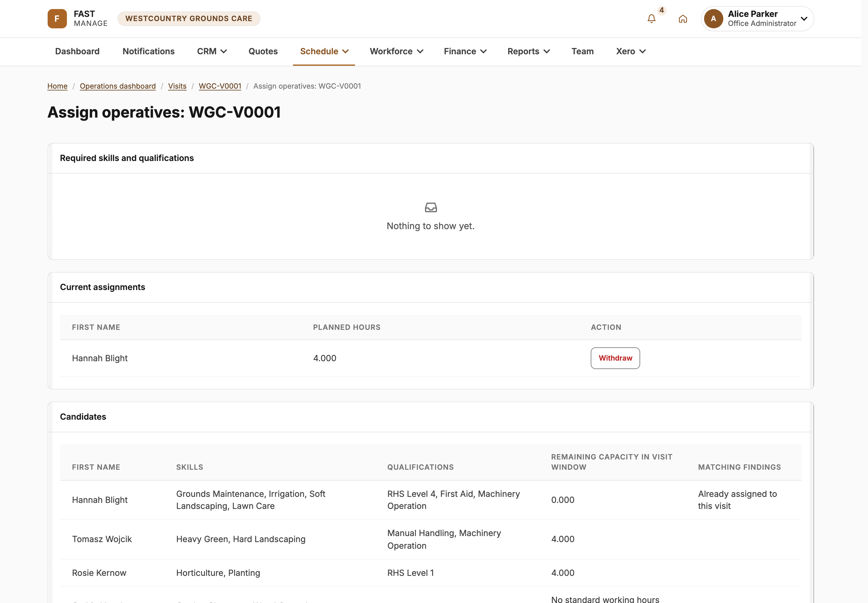
Task: Withdraw Hannah Blight from the visit
Action: point(615,358)
